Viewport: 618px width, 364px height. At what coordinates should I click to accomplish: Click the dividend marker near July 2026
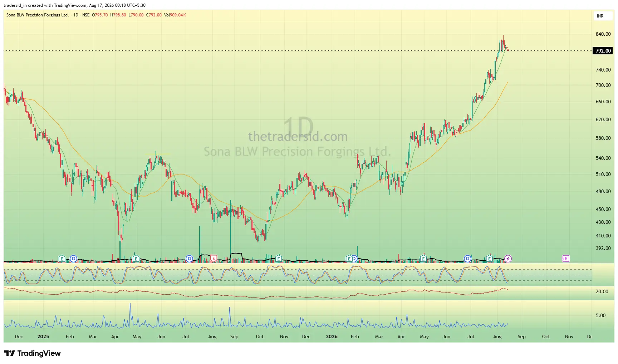click(467, 259)
